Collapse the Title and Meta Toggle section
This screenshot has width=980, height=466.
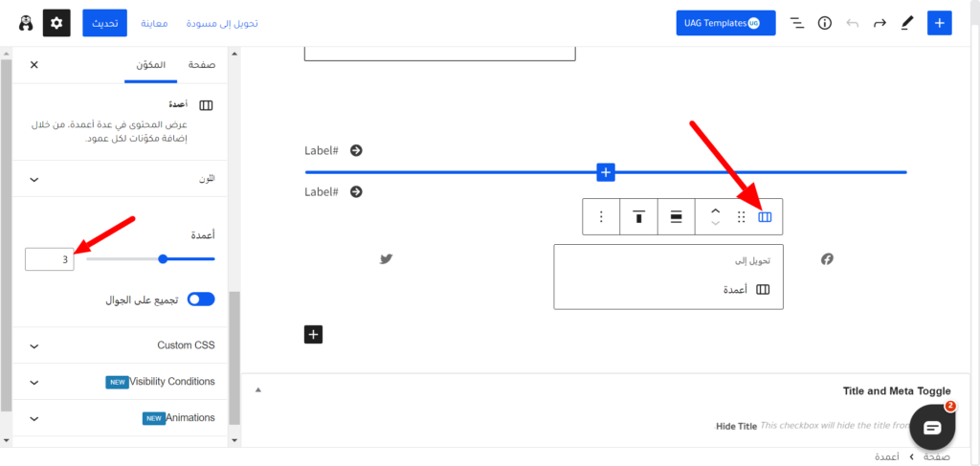257,390
